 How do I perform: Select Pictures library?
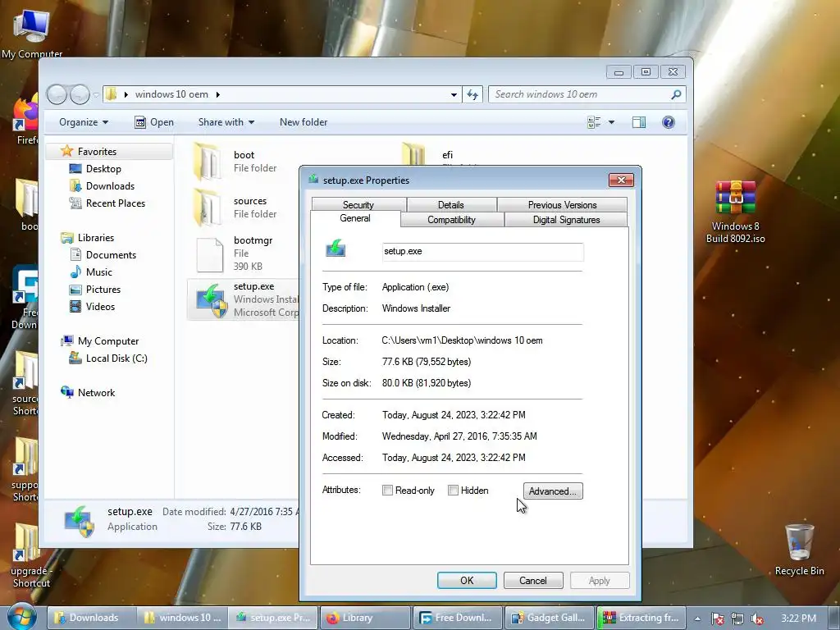[x=103, y=290]
